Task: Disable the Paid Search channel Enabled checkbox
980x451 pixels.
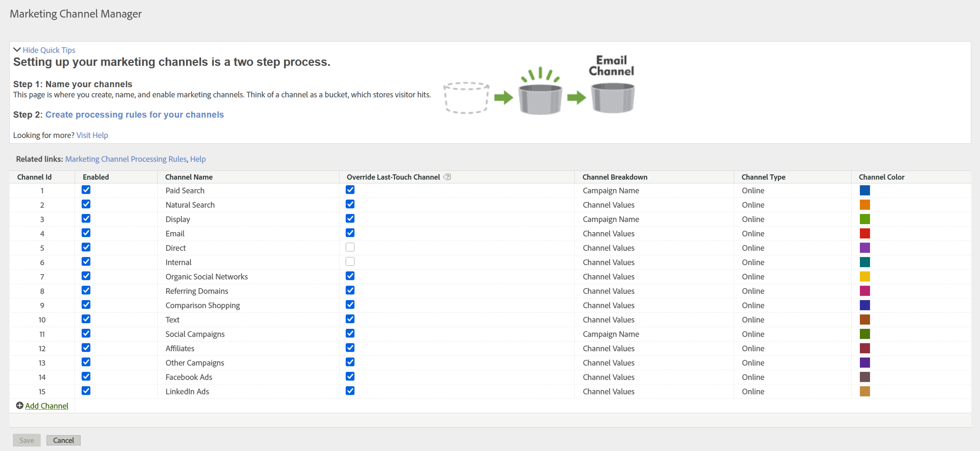Action: coord(86,190)
